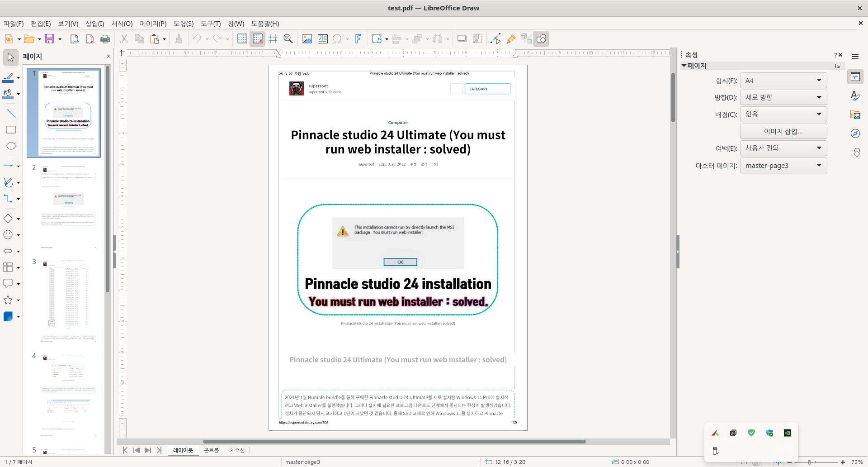
Task: Open the sidebar Gallery deck icon
Action: click(855, 114)
